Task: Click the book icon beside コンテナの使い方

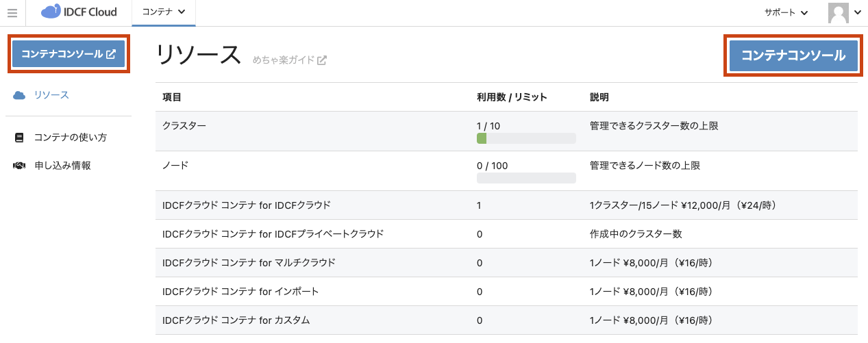Action: pos(19,138)
